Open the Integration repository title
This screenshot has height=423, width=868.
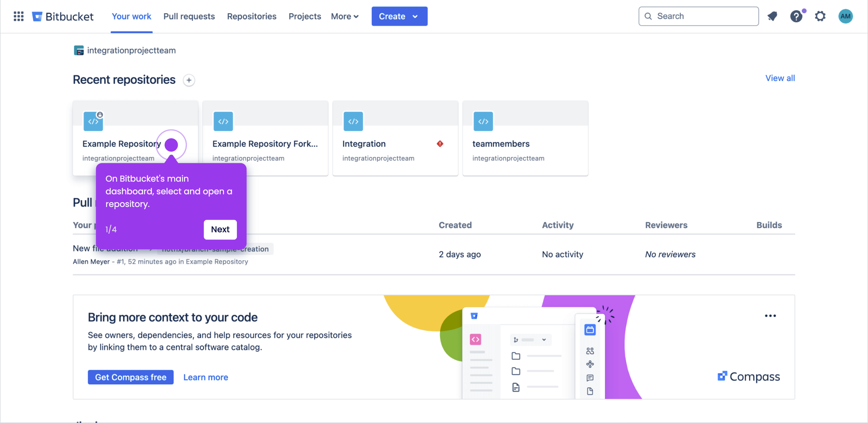point(364,144)
